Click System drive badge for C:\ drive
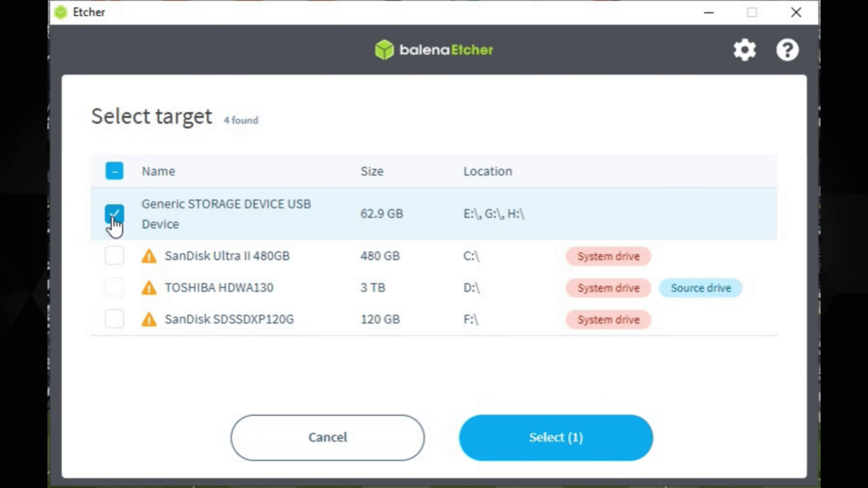The width and height of the screenshot is (868, 488). coord(609,256)
